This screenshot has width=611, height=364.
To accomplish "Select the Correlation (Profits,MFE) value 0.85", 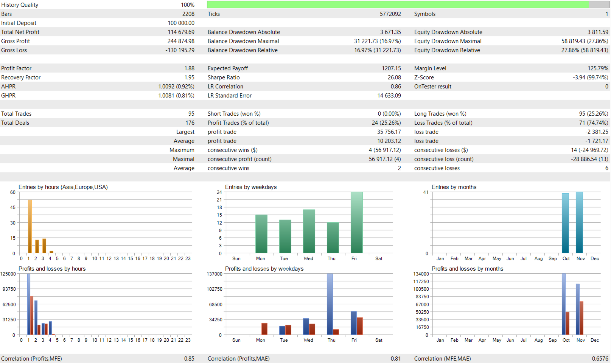I will [189, 359].
